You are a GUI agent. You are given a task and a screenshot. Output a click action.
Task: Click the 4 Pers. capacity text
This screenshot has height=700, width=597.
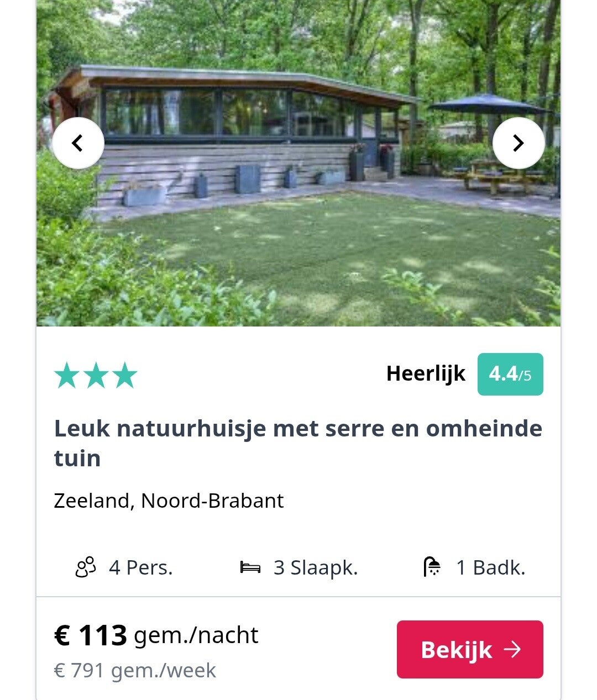(x=141, y=567)
